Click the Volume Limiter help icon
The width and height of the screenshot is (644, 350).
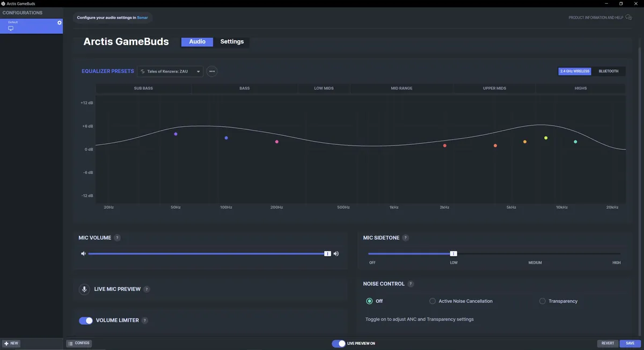(145, 320)
